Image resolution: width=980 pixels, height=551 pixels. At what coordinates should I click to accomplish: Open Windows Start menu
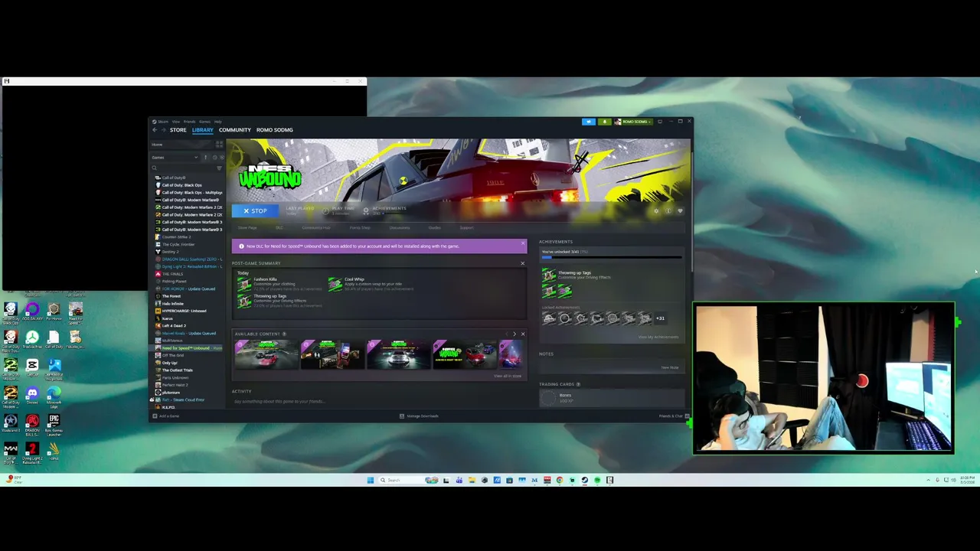tap(371, 481)
